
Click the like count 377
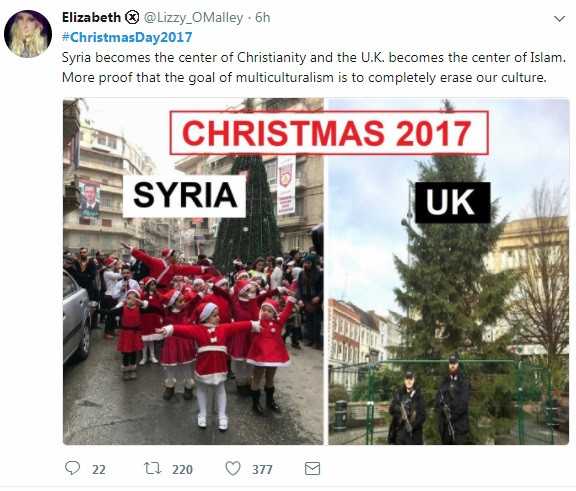[262, 469]
